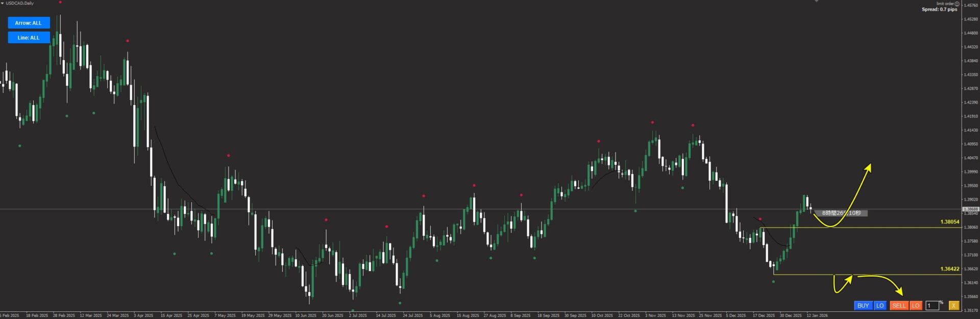
Task: Toggle the Line: ALL filter button
Action: point(29,38)
